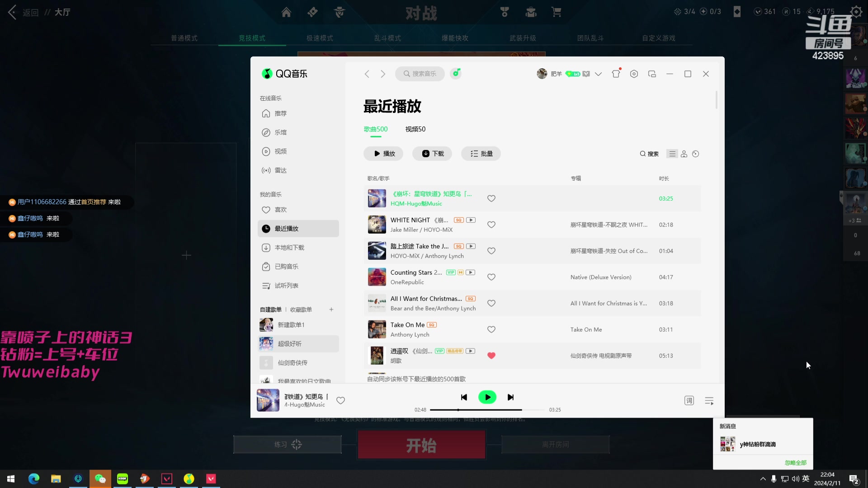Open the 新建歌单1 playlist

[298, 325]
